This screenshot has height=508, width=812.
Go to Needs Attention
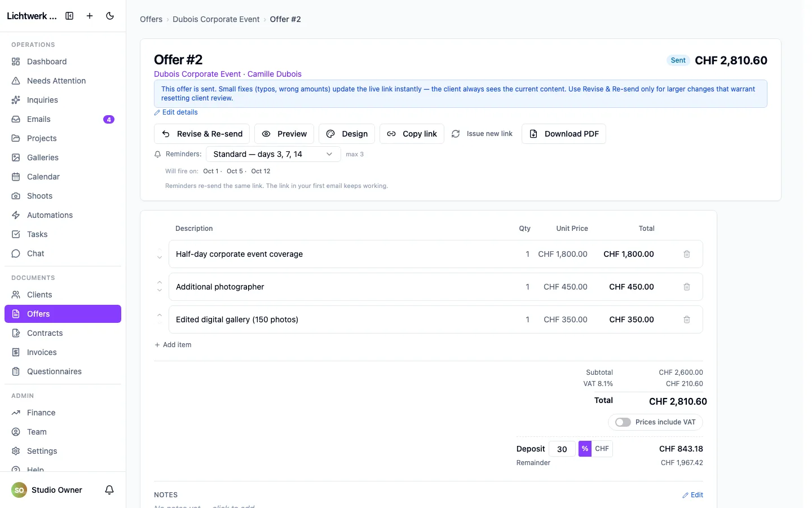[63, 81]
